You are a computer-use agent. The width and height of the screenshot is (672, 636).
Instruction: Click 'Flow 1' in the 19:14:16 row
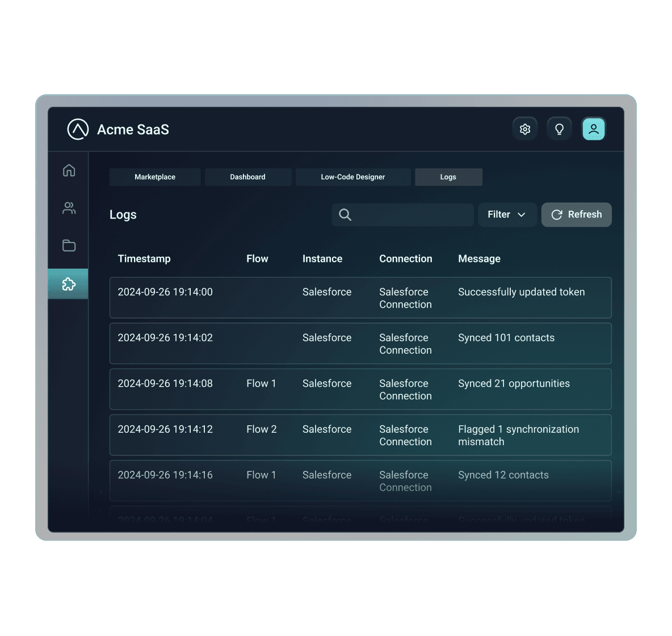[x=261, y=475]
